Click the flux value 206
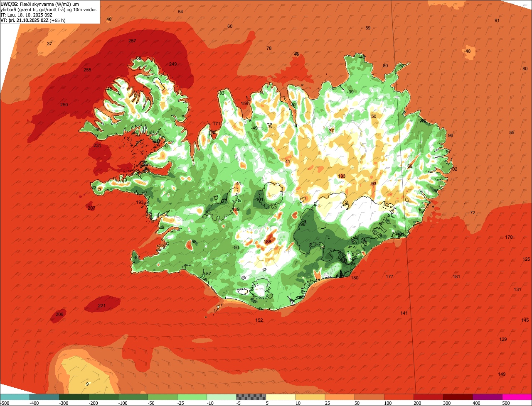The width and height of the screenshot is (532, 406). (59, 314)
